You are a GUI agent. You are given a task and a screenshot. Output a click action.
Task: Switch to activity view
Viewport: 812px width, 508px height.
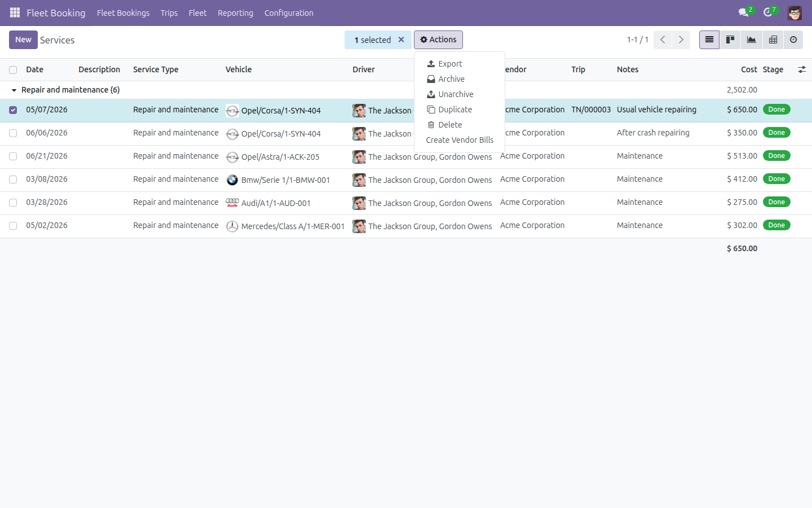pyautogui.click(x=793, y=40)
